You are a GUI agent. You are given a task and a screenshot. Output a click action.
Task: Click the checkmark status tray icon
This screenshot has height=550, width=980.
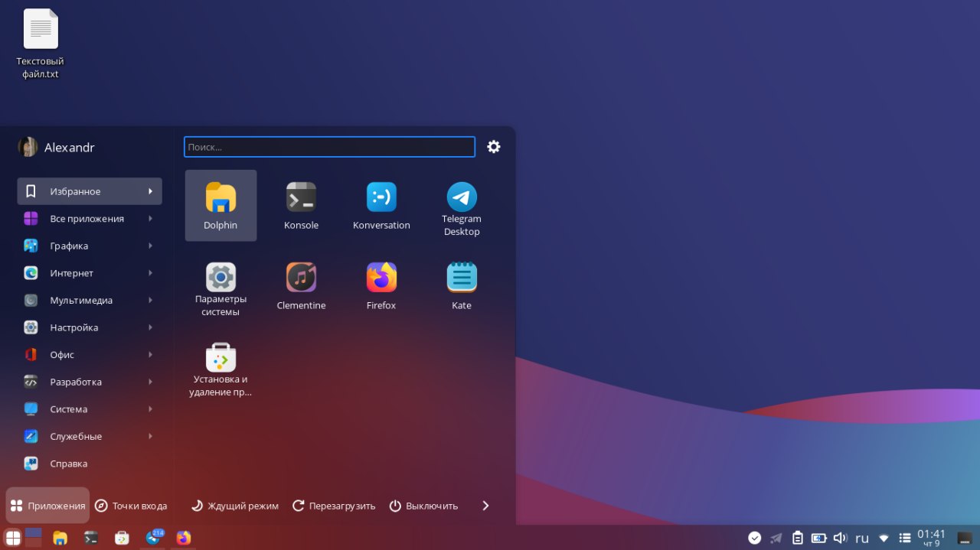(x=755, y=538)
